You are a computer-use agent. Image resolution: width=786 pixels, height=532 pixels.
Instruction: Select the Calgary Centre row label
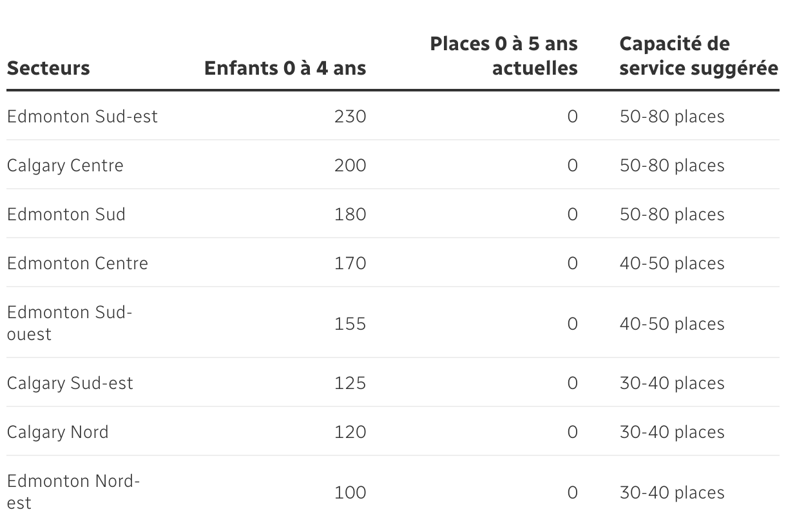pyautogui.click(x=65, y=166)
